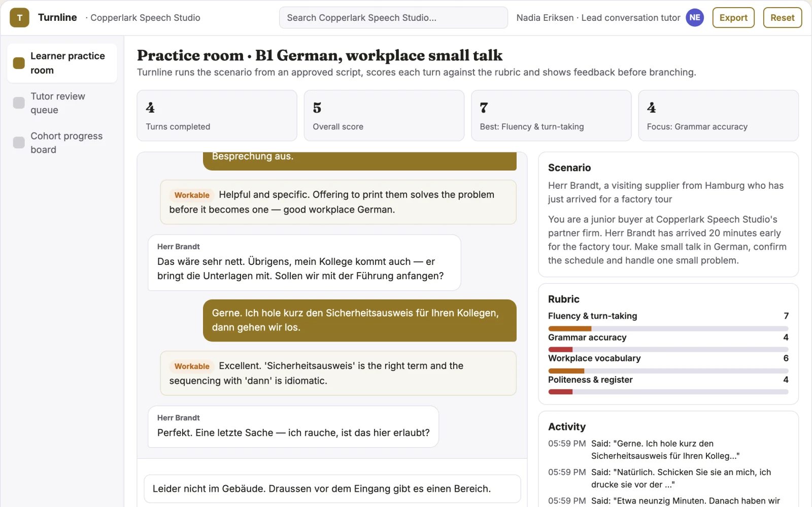The width and height of the screenshot is (812, 507).
Task: Click Herr Brandt's message "Perfekt. Eine letzte Sache"
Action: pos(293,426)
